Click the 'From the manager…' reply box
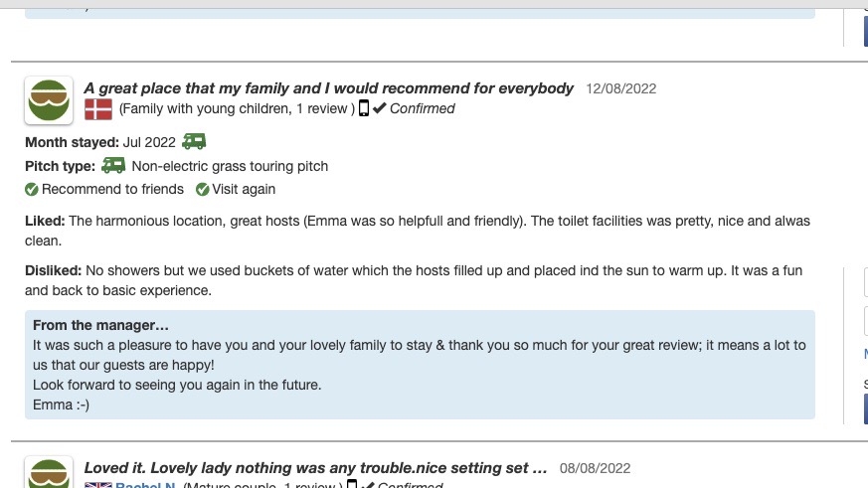Image resolution: width=868 pixels, height=488 pixels. (x=419, y=365)
